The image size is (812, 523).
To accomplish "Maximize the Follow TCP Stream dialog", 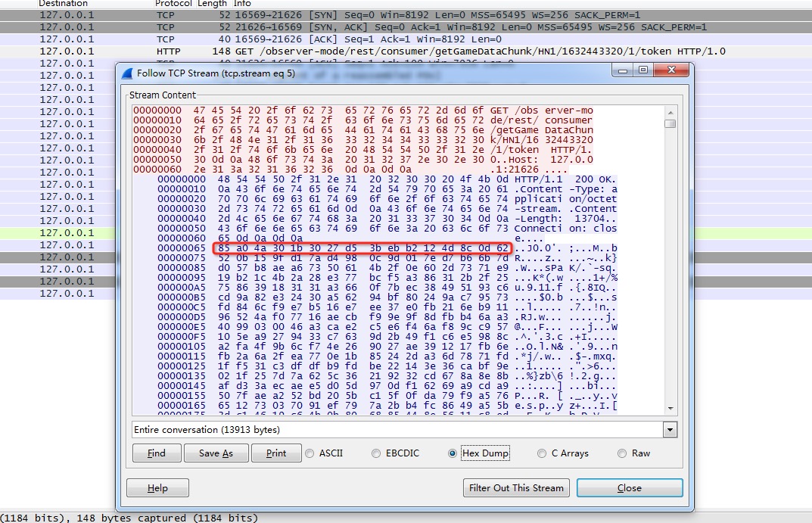I will click(x=643, y=70).
